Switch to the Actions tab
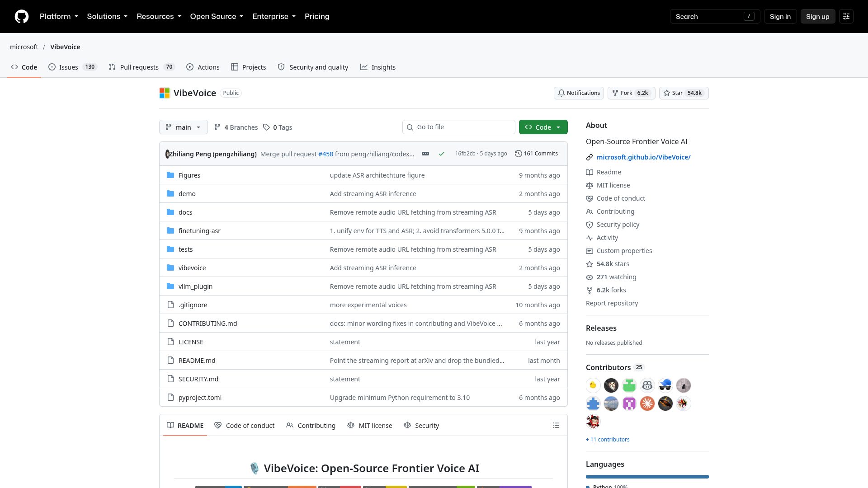 pos(203,67)
